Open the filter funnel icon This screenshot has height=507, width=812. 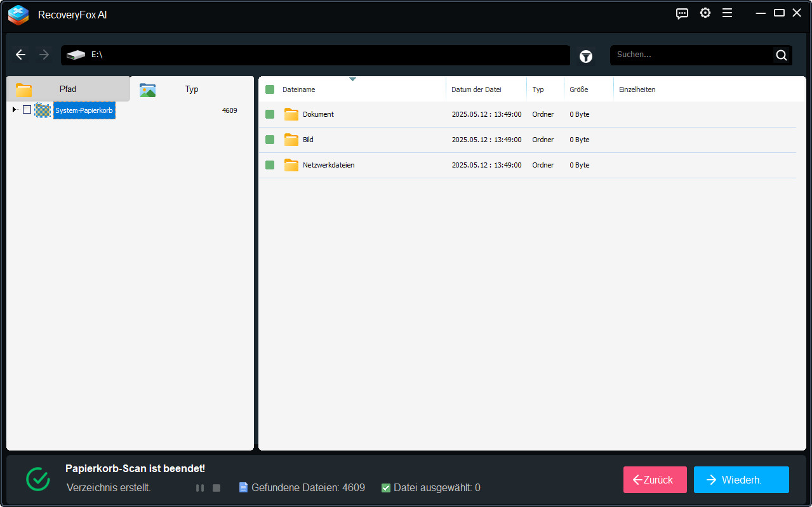586,56
